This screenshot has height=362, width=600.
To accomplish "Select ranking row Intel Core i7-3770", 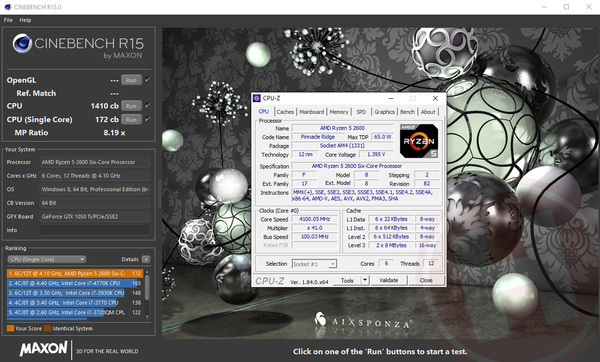I will [75, 303].
